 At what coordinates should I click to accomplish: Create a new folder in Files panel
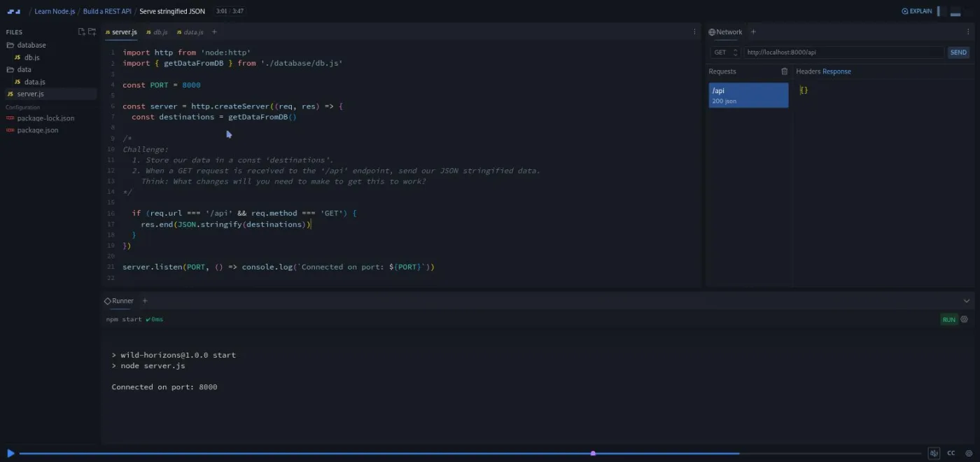pyautogui.click(x=92, y=32)
